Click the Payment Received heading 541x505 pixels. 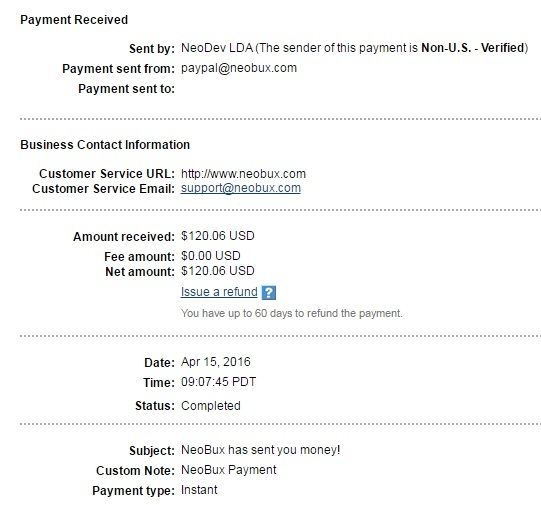pos(74,20)
